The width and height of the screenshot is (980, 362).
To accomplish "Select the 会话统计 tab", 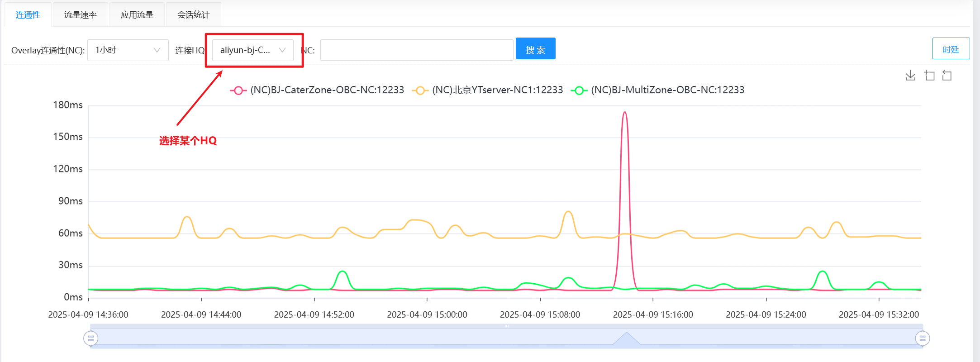I will 194,15.
